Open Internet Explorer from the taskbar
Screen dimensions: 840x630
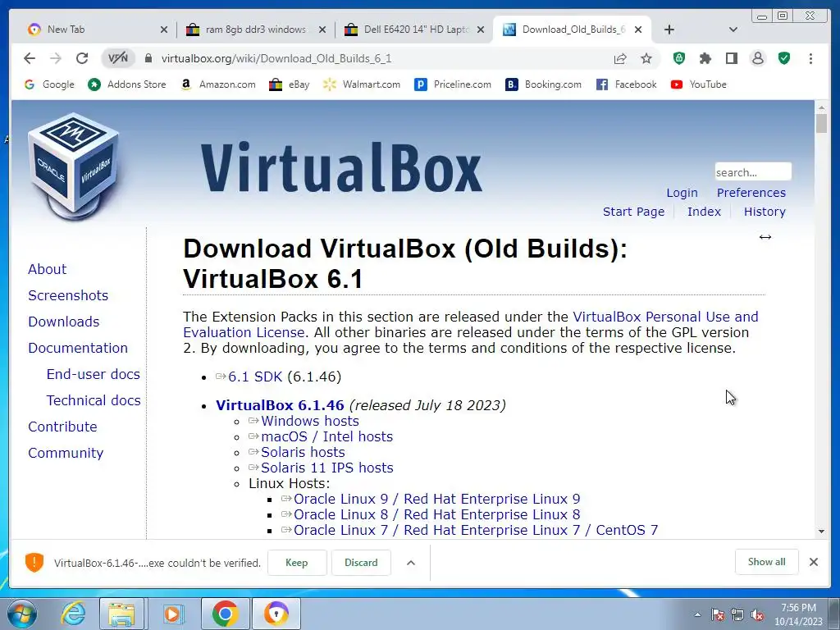click(72, 614)
